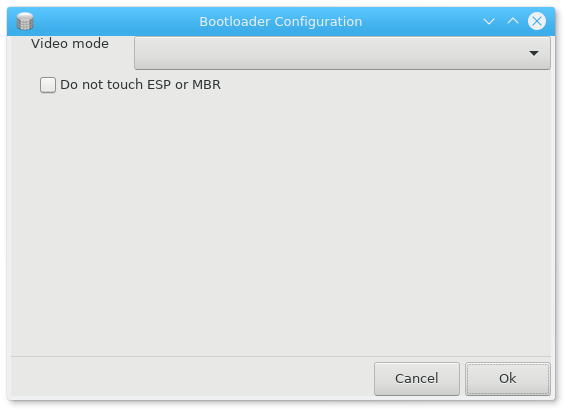
Task: Click the Cancel button
Action: (417, 379)
